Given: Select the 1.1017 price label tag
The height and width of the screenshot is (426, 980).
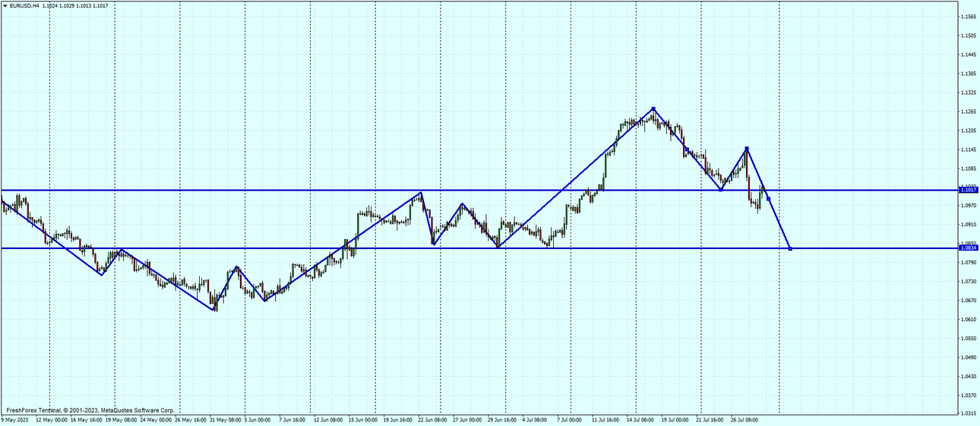Looking at the screenshot, I should [x=968, y=190].
